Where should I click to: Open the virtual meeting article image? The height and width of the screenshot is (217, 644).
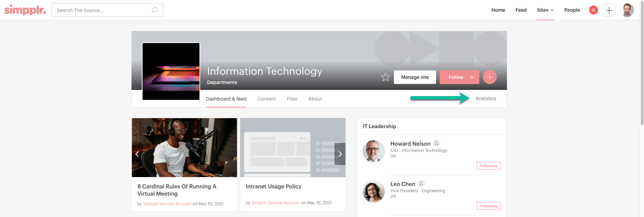(184, 148)
